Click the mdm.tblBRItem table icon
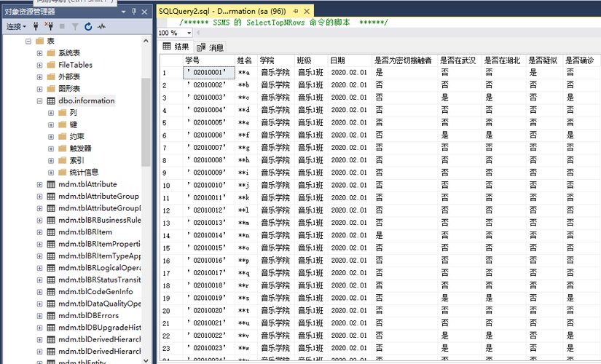 click(51, 232)
